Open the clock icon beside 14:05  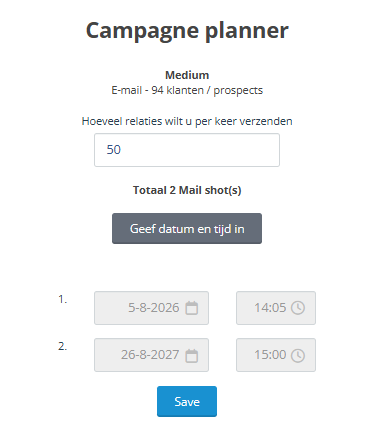(298, 308)
